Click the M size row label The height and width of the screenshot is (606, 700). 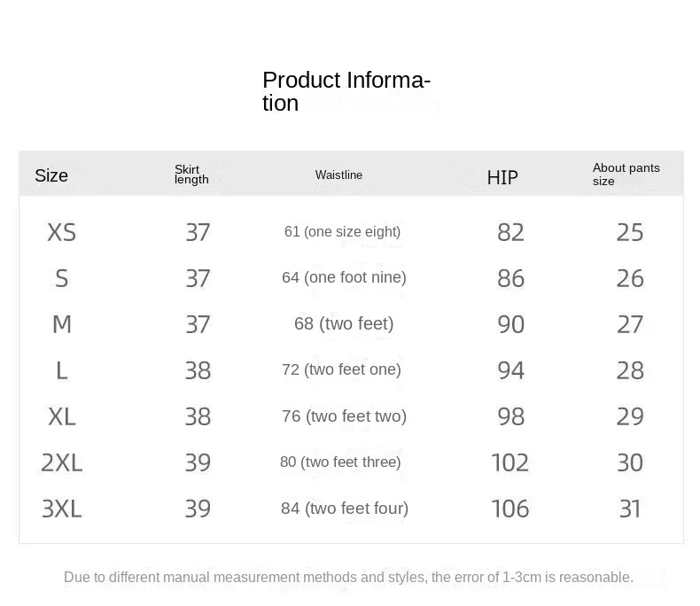coord(62,324)
